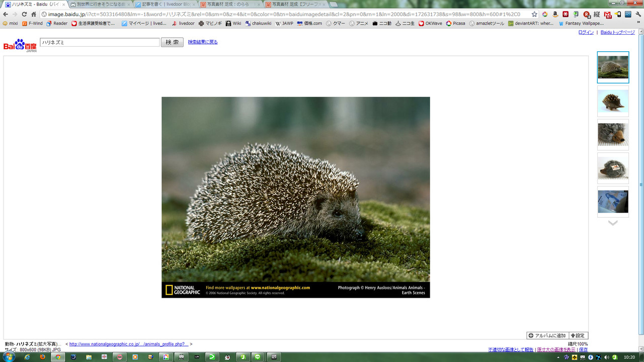The height and width of the screenshot is (362, 644).
Task: Open the Picasa bookmark
Action: [x=455, y=23]
